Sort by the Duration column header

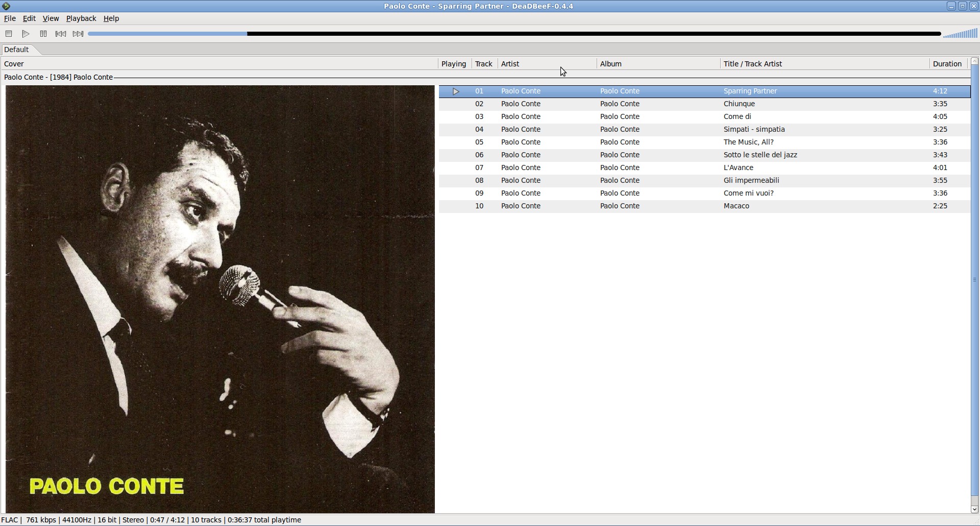(948, 64)
